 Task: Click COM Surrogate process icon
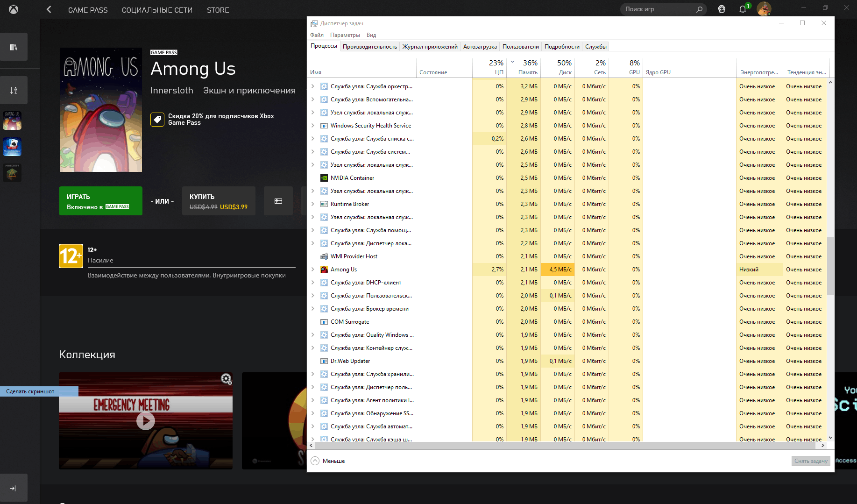[324, 322]
